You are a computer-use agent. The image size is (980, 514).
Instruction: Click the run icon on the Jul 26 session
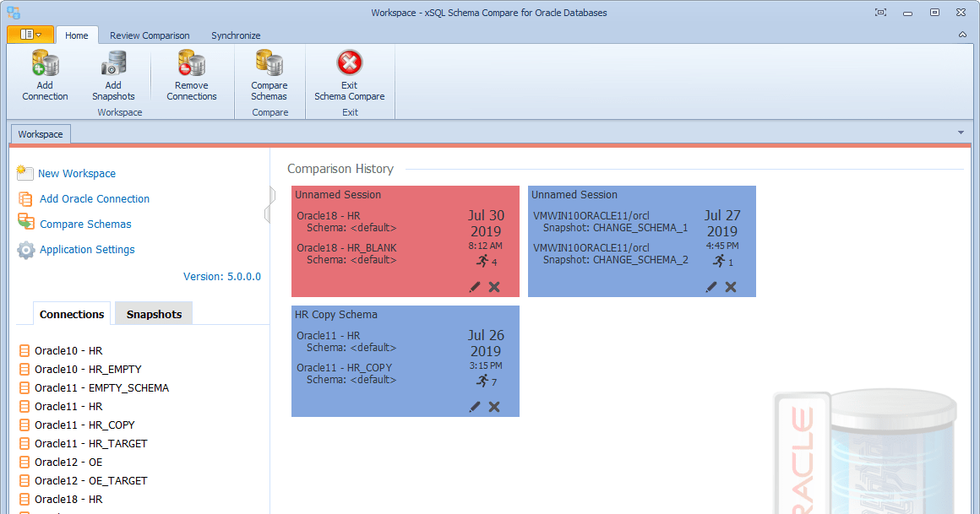tap(482, 381)
